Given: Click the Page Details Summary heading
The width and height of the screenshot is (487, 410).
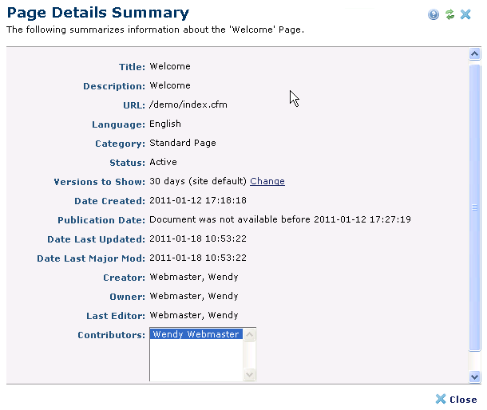Looking at the screenshot, I should (x=98, y=13).
